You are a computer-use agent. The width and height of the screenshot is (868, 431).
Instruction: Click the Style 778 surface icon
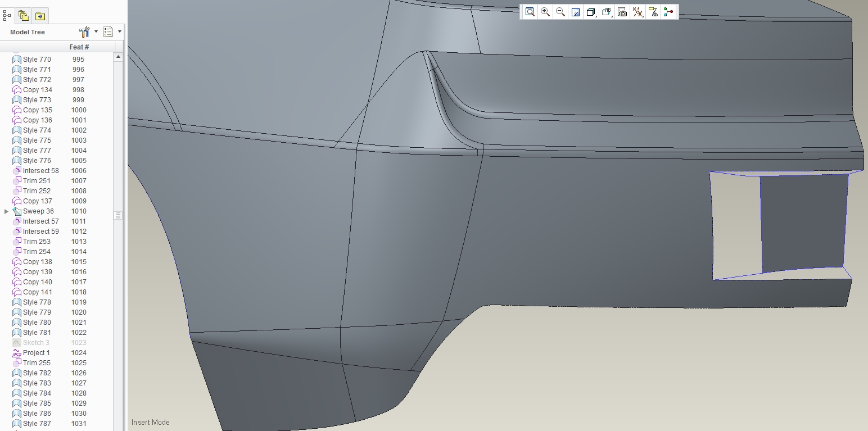[x=17, y=302]
